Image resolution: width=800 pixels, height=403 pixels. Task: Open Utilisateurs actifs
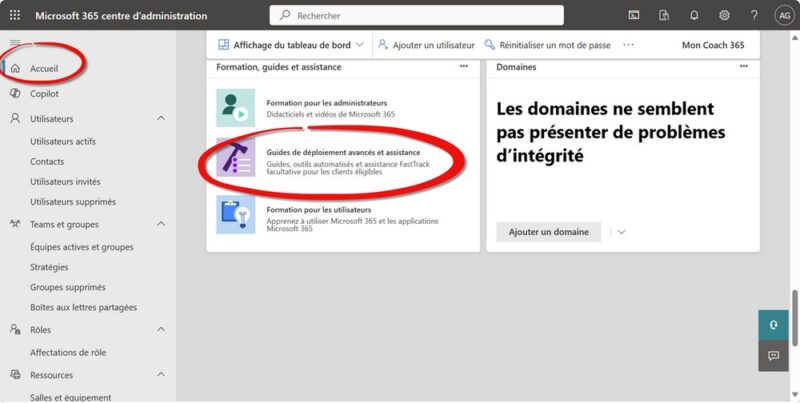pyautogui.click(x=63, y=141)
